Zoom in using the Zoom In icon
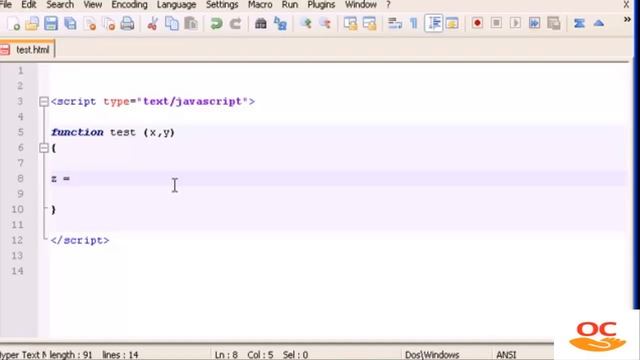This screenshot has height=360, width=640. click(x=306, y=24)
